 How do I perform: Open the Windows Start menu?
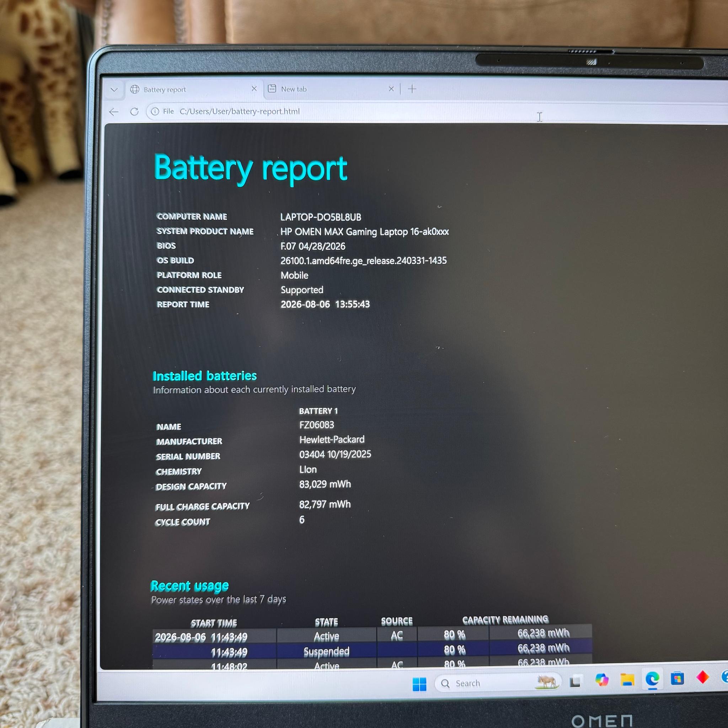pyautogui.click(x=419, y=684)
